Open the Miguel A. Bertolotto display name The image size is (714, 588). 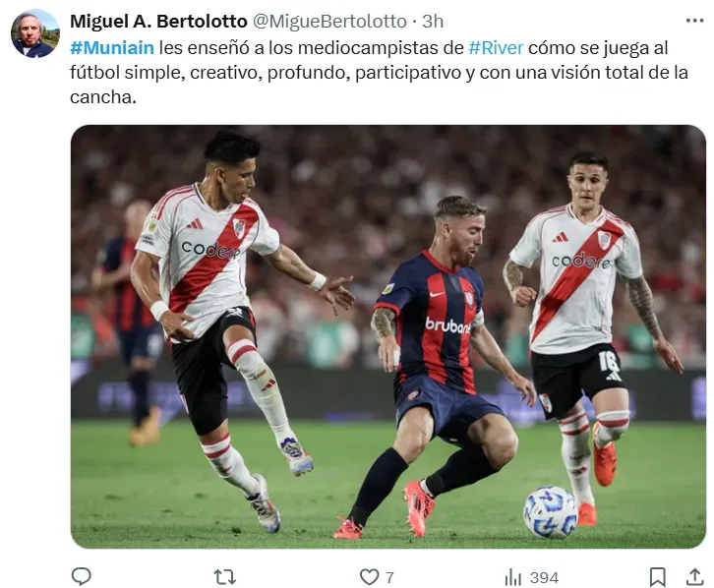click(x=158, y=21)
